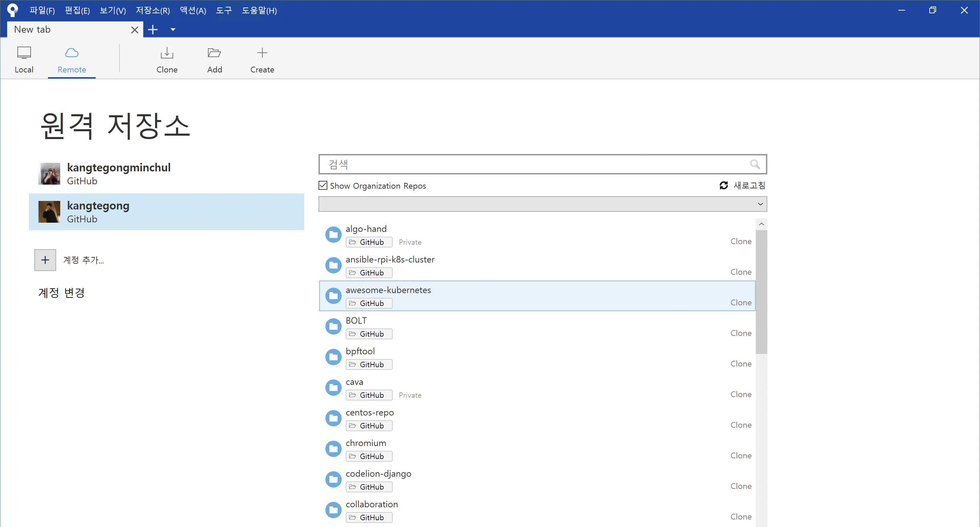
Task: Open the Local repositories view
Action: click(24, 60)
